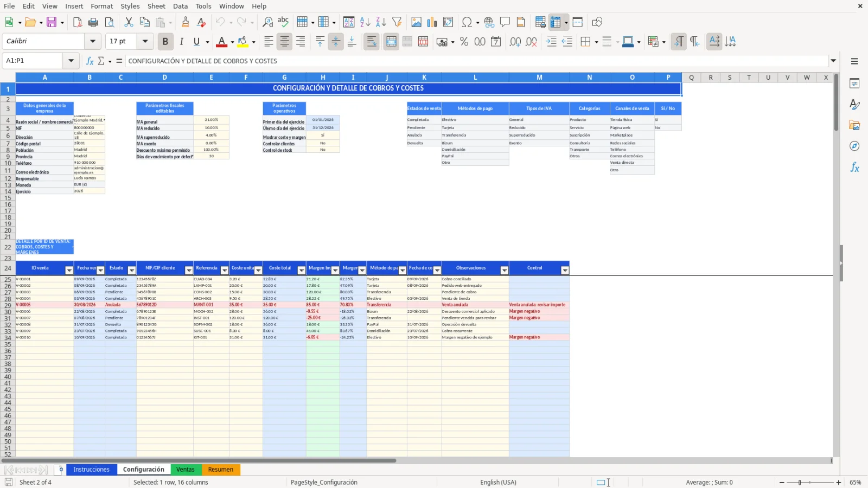Click column header L
868x488 pixels.
coord(475,78)
